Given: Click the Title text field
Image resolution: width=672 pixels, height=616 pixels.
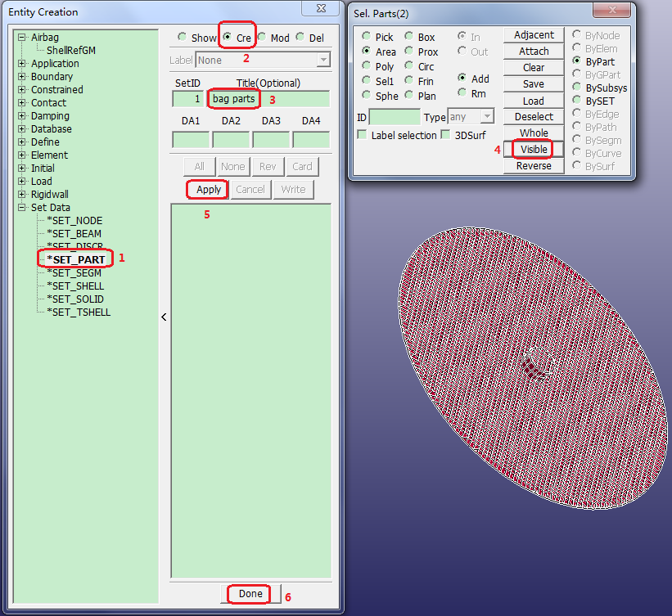Looking at the screenshot, I should [268, 99].
